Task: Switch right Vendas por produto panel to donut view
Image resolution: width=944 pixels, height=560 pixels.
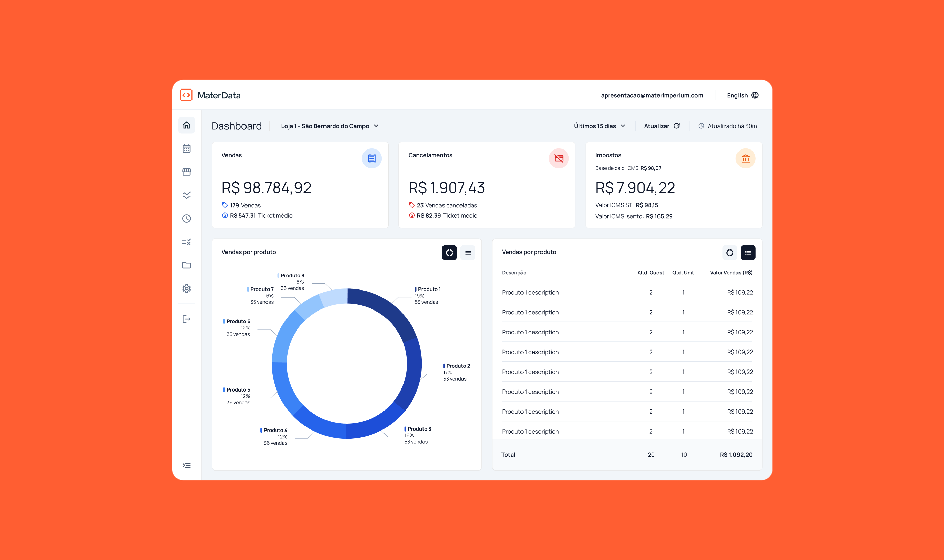Action: pyautogui.click(x=730, y=253)
